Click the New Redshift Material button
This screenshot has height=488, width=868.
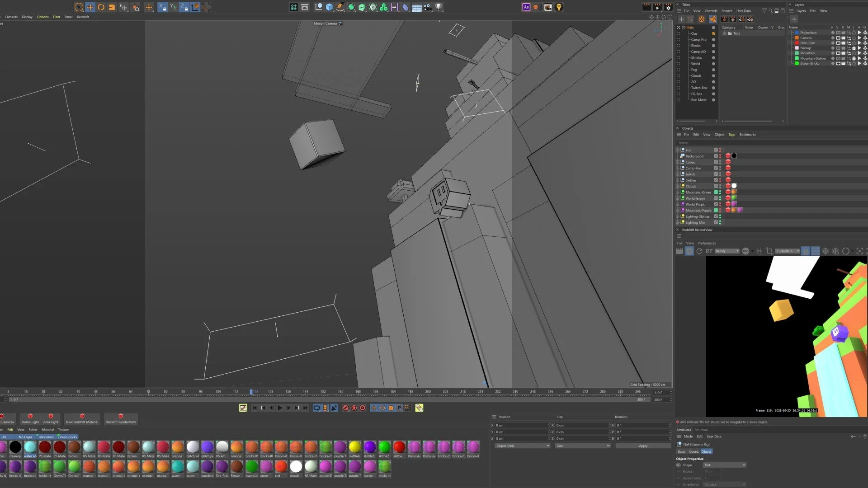tap(82, 419)
